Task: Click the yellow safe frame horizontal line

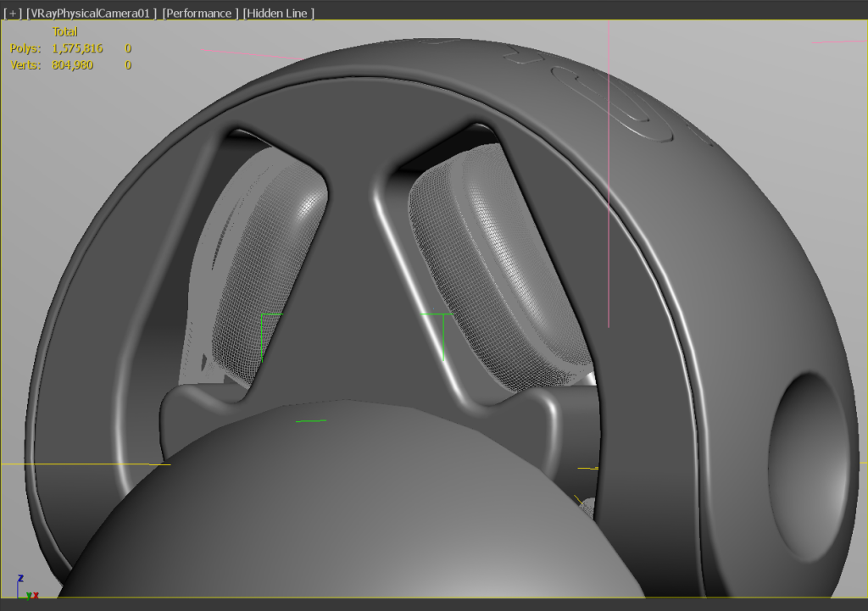Action: point(86,464)
